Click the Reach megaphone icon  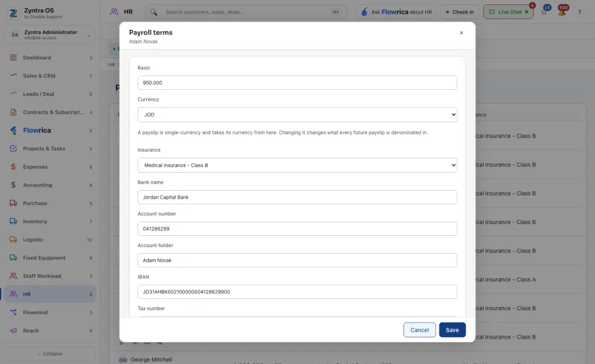[13, 330]
